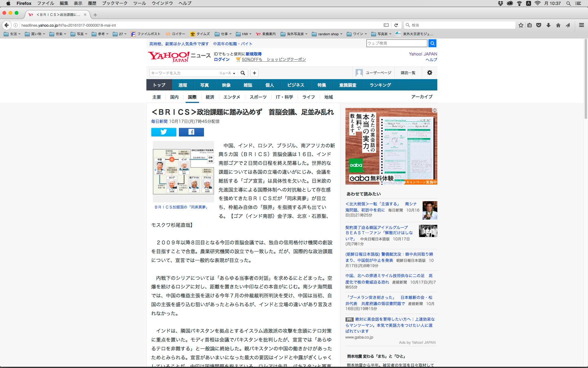Screen dimensions: 588x368
Task: Open Firefox downloads arrow icon
Action: click(548, 25)
